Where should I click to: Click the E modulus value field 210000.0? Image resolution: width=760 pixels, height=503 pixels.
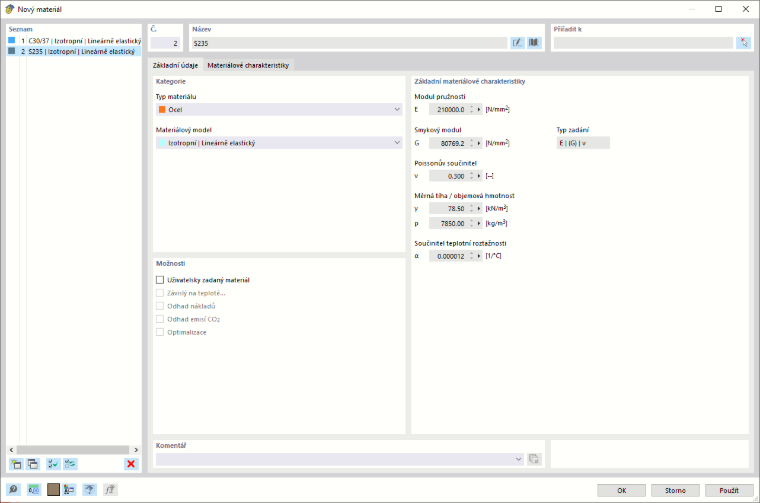448,110
